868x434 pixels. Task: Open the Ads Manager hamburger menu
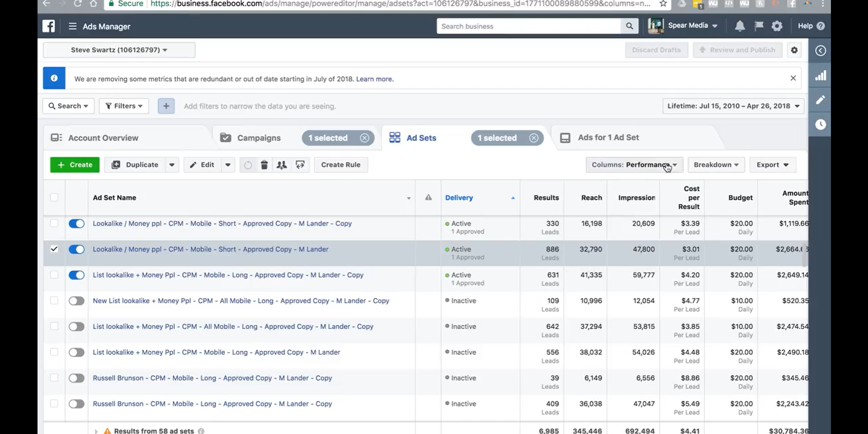pos(72,26)
